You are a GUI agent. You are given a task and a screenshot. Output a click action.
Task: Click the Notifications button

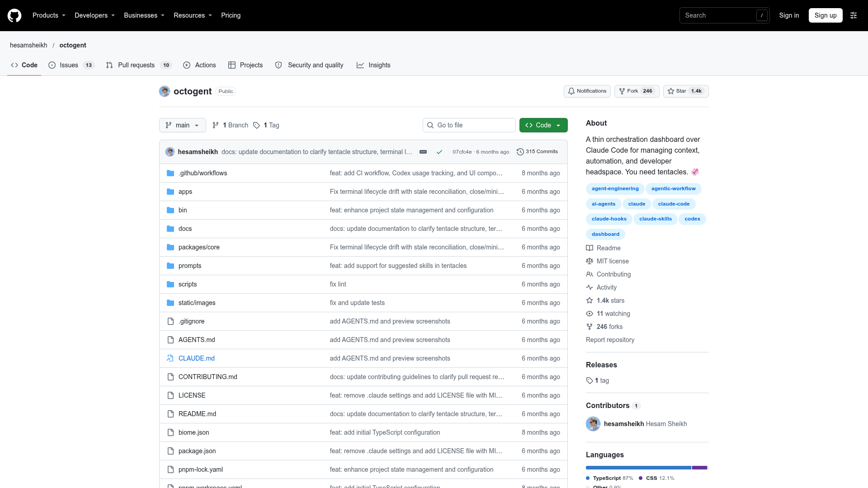point(587,91)
